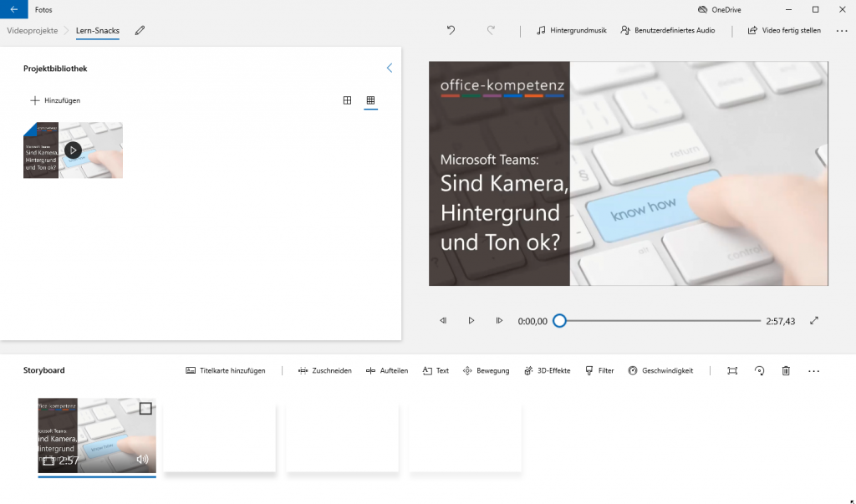The image size is (856, 504).
Task: Click the video preview image
Action: (629, 174)
